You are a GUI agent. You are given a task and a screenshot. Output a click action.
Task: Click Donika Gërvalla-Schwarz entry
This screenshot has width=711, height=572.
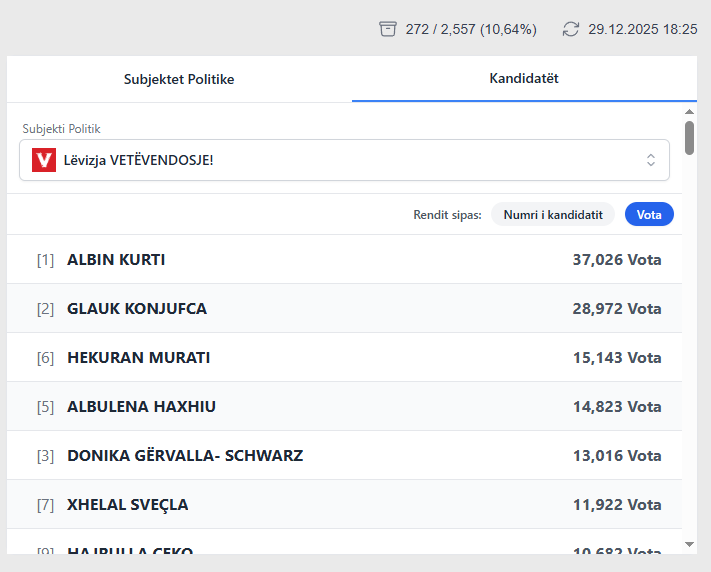[x=344, y=456]
